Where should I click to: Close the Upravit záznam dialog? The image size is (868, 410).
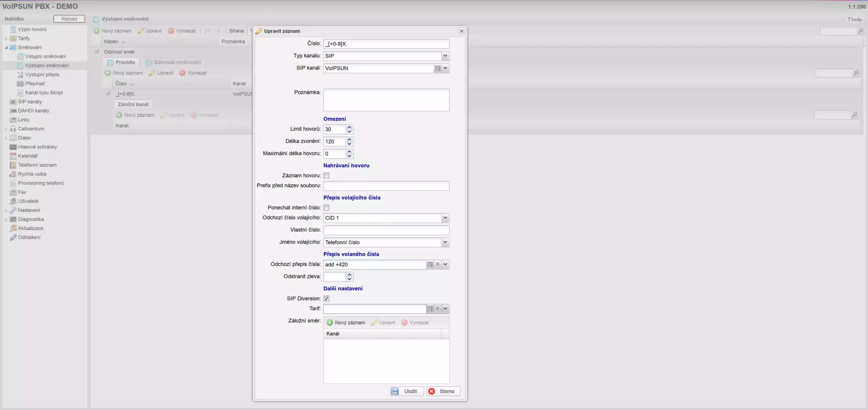[x=461, y=31]
